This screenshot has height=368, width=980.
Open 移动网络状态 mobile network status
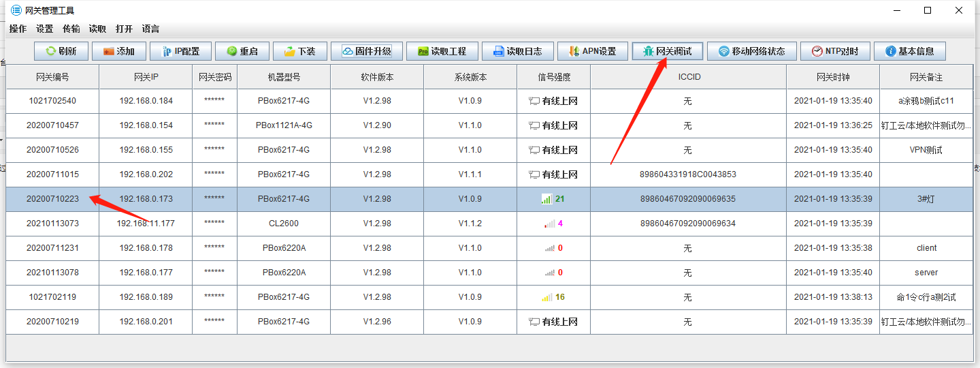point(751,51)
